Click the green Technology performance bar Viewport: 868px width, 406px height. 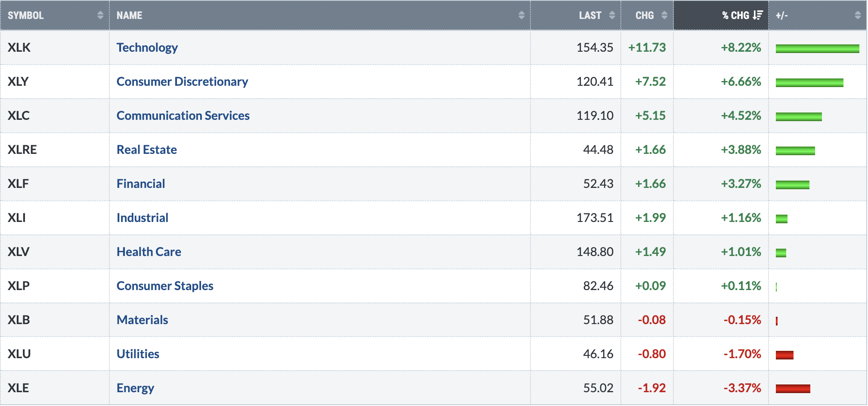[x=817, y=48]
